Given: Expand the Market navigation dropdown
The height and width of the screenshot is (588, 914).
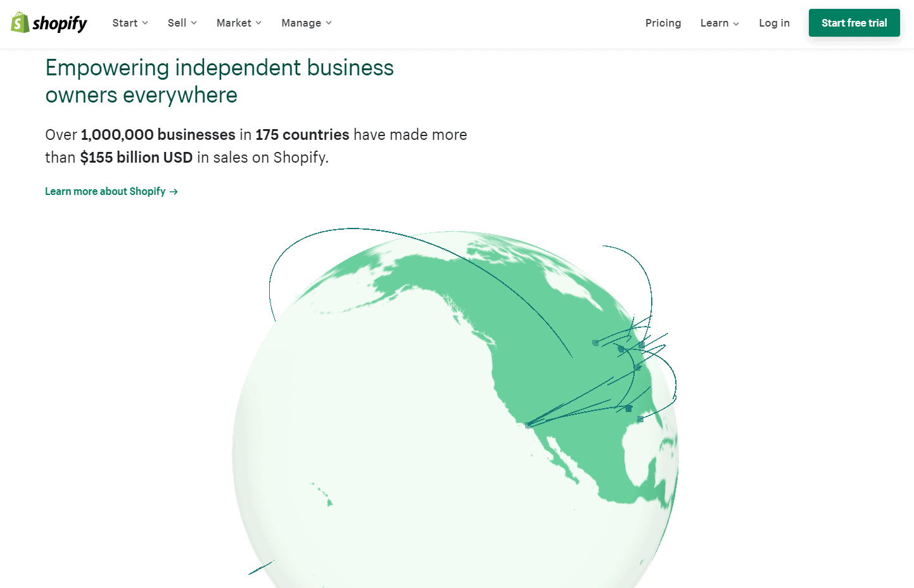Looking at the screenshot, I should [x=234, y=23].
